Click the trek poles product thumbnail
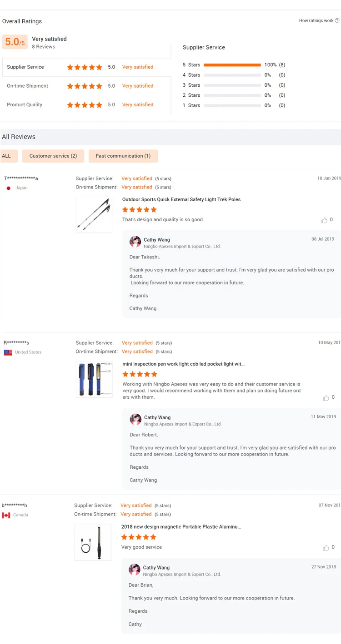 coord(94,215)
